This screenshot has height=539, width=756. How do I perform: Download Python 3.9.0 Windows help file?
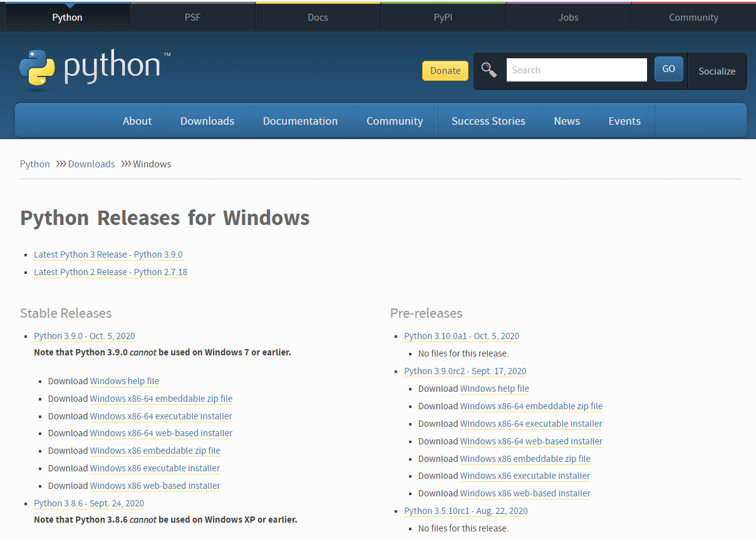pos(125,381)
